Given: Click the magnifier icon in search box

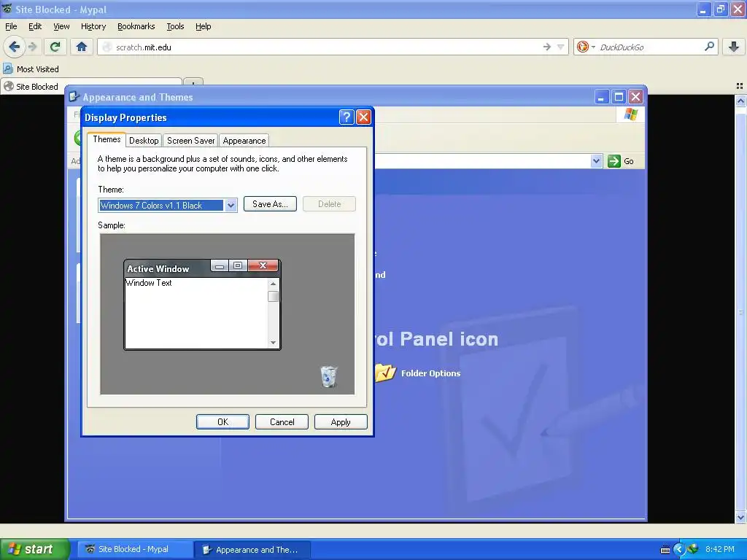Looking at the screenshot, I should click(x=709, y=46).
